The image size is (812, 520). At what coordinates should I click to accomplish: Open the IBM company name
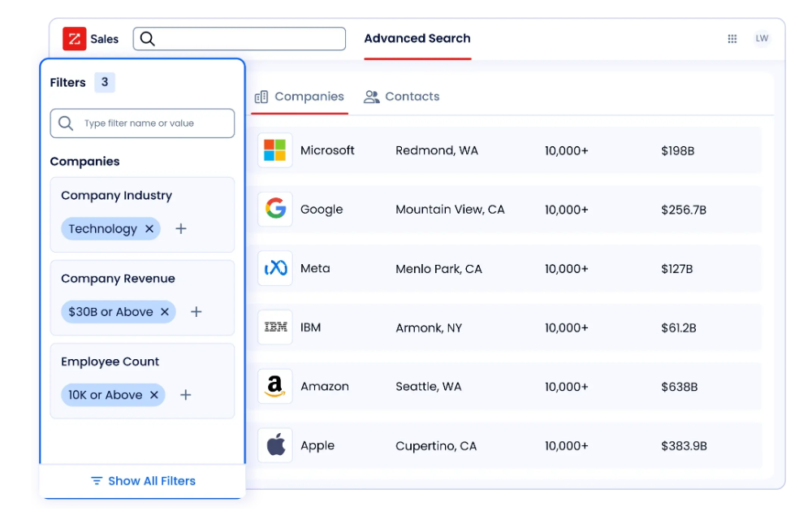311,327
